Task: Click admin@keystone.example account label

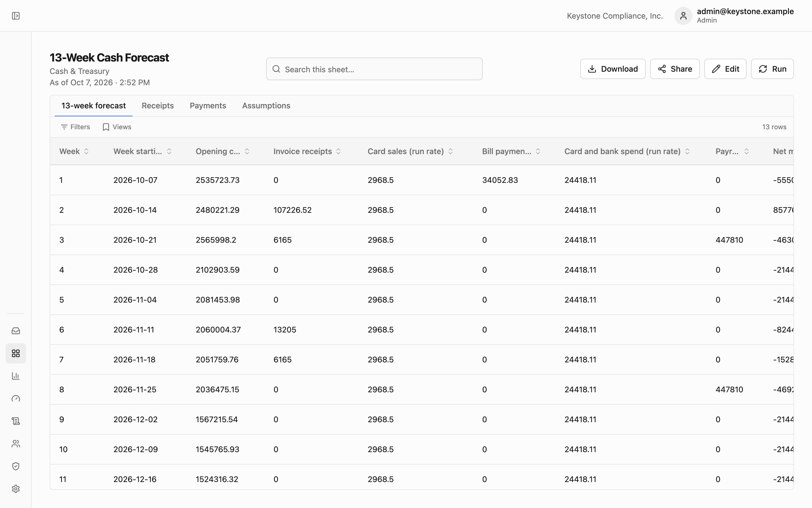Action: pos(745,11)
